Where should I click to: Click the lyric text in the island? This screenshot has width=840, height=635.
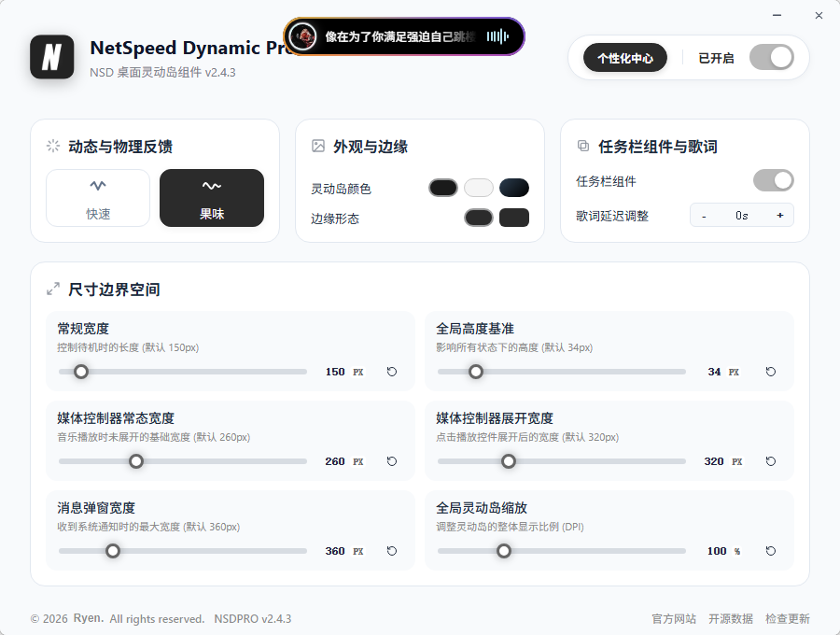pyautogui.click(x=400, y=36)
